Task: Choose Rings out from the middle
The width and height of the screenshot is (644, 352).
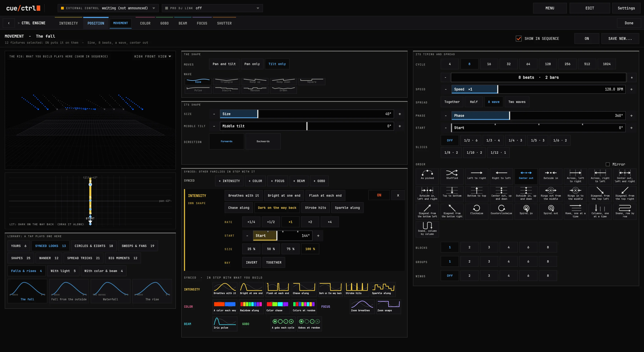Action: [550, 194]
